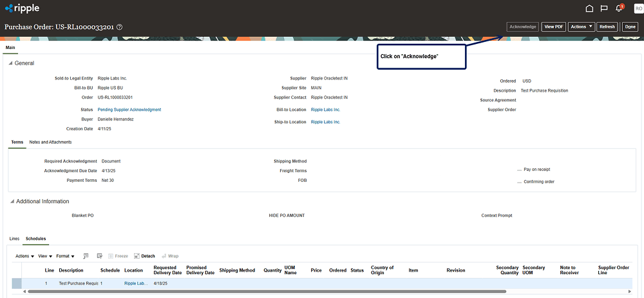Click the Detach table icon
This screenshot has height=298, width=644.
(x=144, y=256)
